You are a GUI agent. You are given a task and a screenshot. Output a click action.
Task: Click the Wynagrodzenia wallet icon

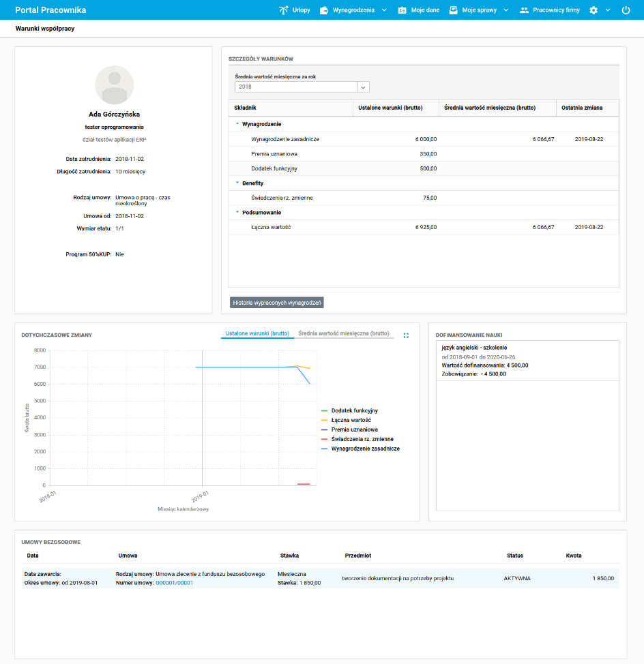[323, 10]
